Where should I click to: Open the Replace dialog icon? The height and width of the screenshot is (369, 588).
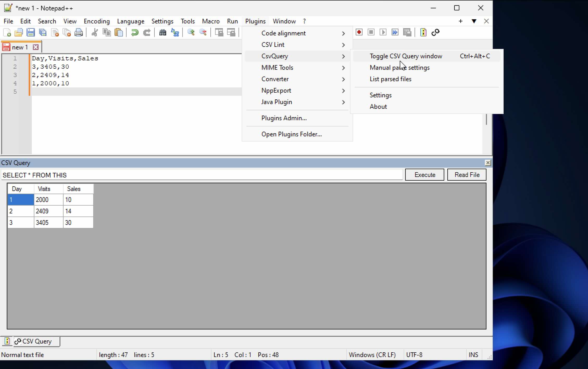pos(175,32)
